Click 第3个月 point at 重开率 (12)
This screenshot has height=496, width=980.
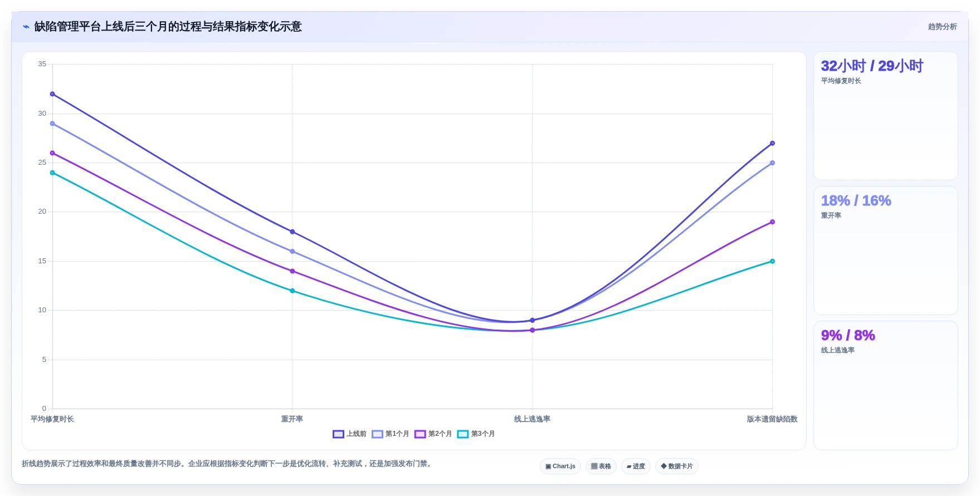pyautogui.click(x=292, y=291)
